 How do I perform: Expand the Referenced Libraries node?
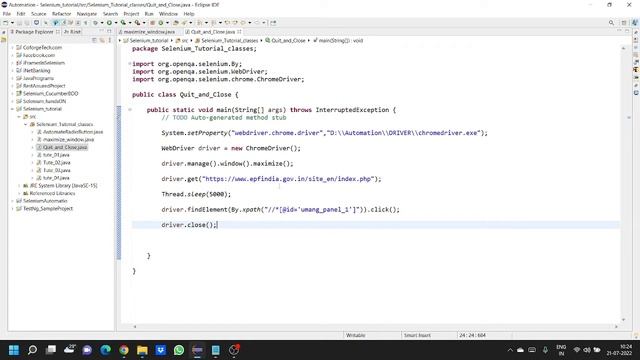tap(19, 193)
